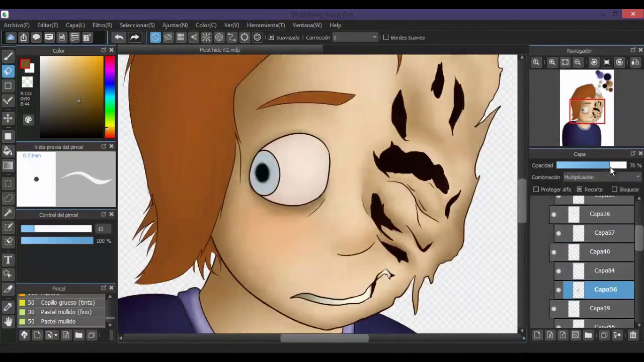
Task: Rotate canvas left in Navigator
Action: point(594,62)
